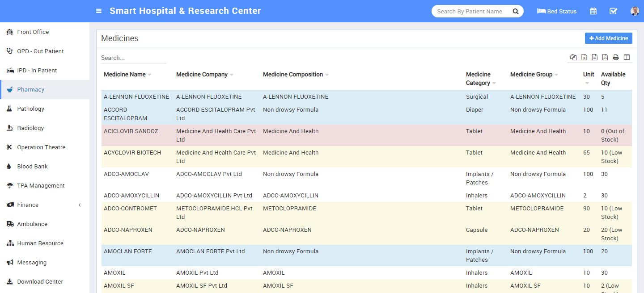This screenshot has width=644, height=293.
Task: Sort by Medicine Name column arrow
Action: tap(149, 75)
